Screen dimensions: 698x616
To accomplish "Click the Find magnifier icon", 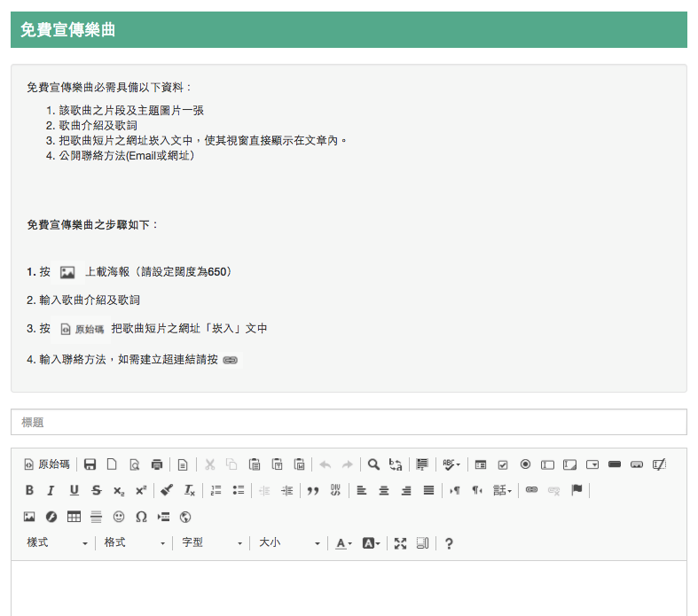I will (x=373, y=464).
